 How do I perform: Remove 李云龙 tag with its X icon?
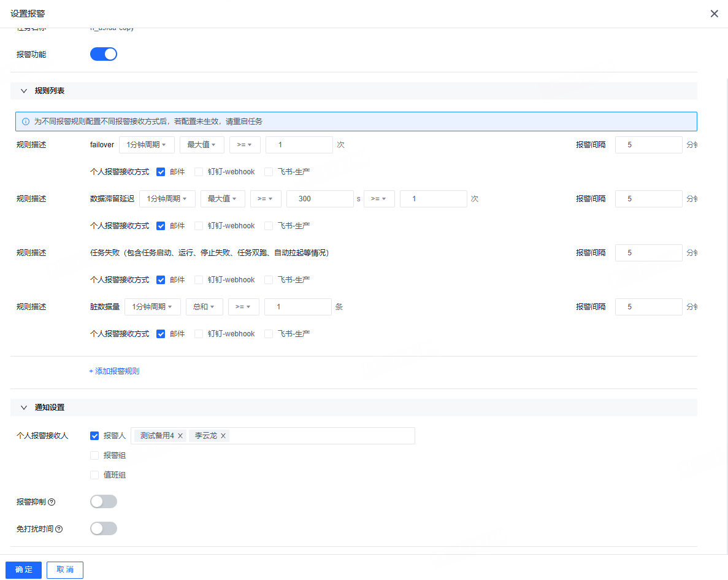coord(223,436)
